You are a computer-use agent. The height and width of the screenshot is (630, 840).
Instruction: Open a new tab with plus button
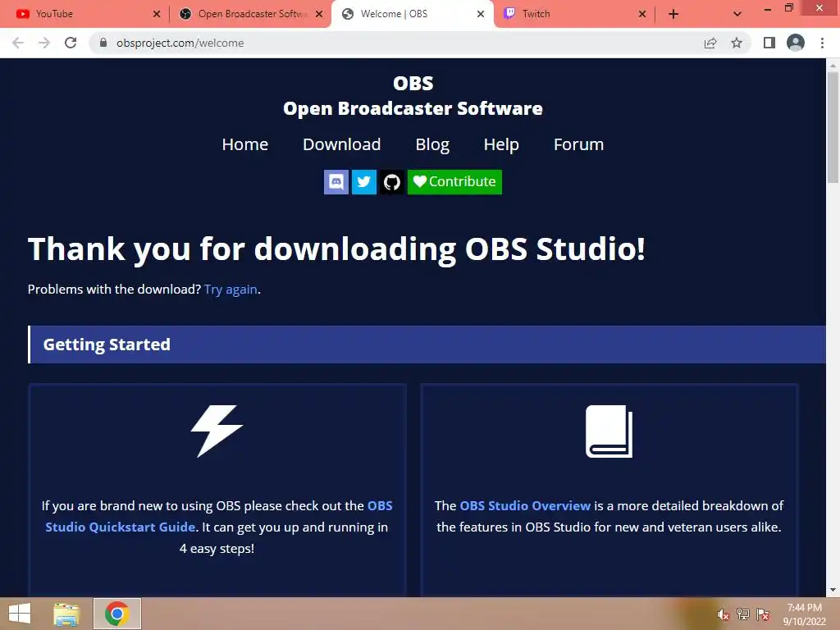(x=673, y=14)
